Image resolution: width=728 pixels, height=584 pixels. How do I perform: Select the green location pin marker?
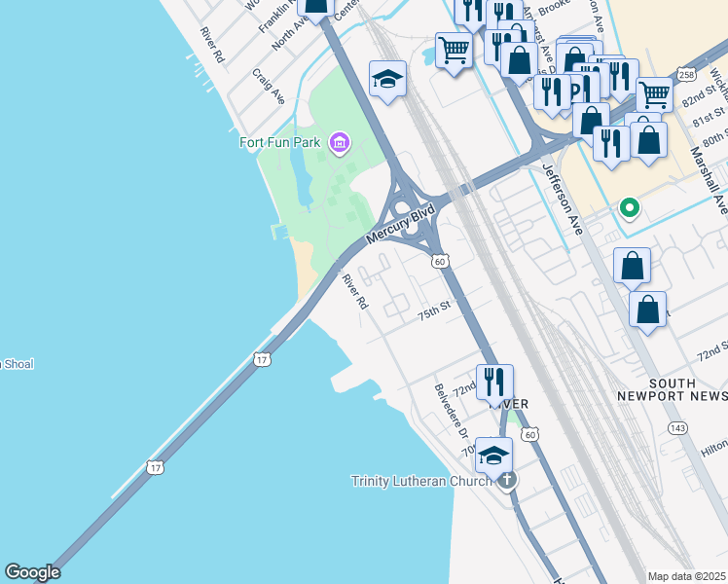tap(630, 208)
